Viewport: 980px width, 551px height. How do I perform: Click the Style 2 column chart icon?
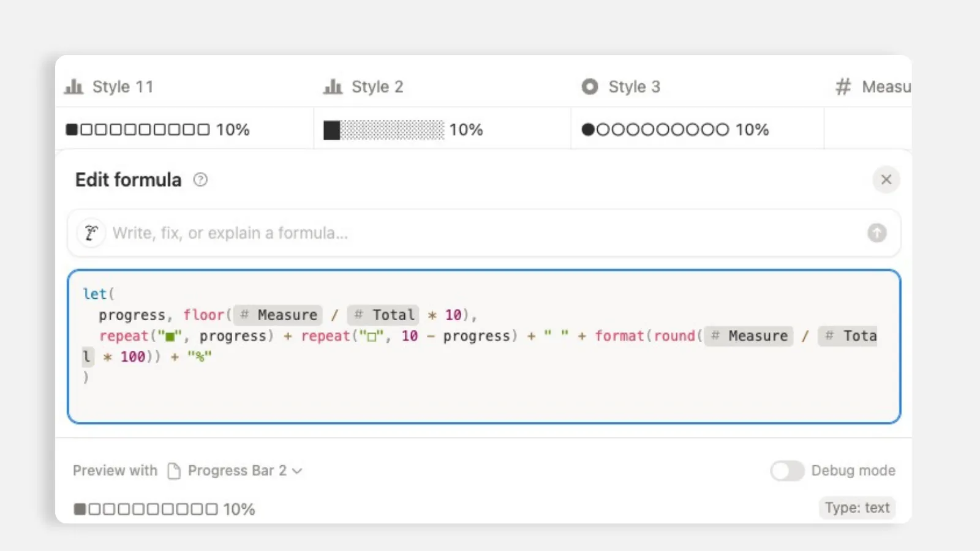point(333,86)
